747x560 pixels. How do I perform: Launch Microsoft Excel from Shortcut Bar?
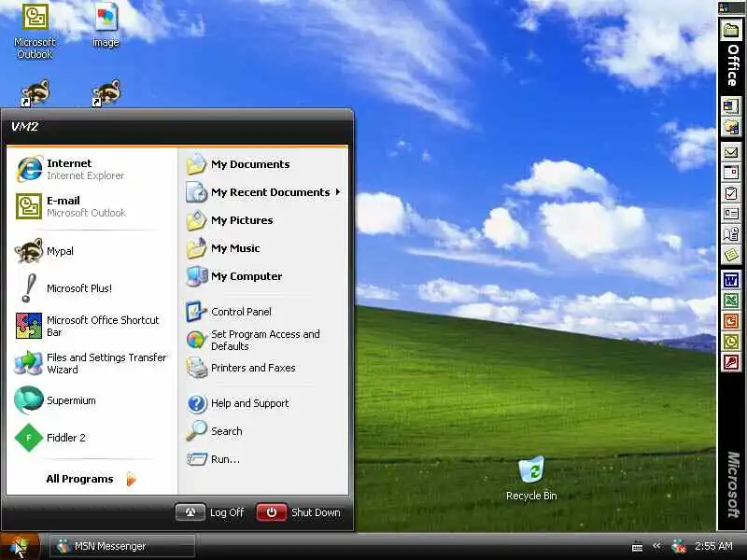point(731,301)
